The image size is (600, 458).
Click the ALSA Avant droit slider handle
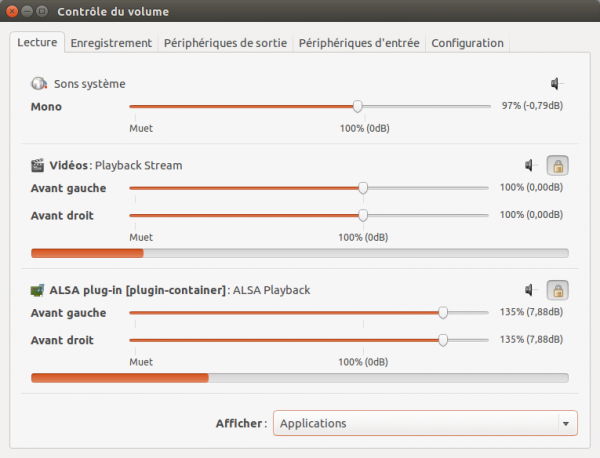[443, 339]
